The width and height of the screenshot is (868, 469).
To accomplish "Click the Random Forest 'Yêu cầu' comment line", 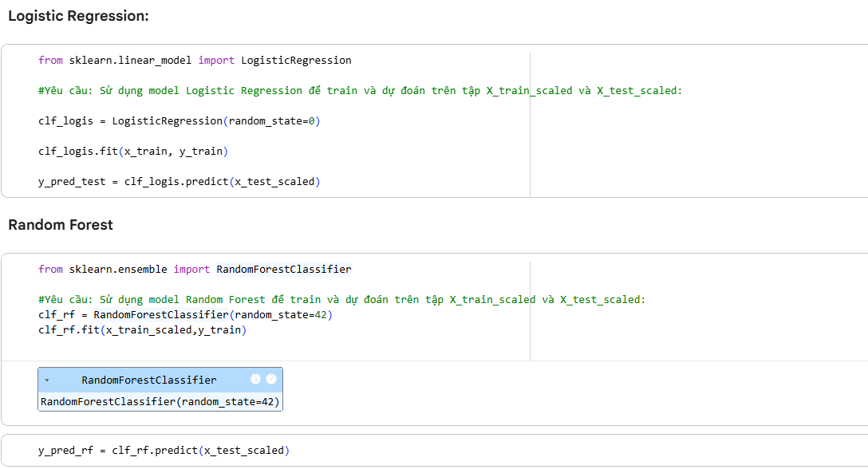I will click(341, 300).
